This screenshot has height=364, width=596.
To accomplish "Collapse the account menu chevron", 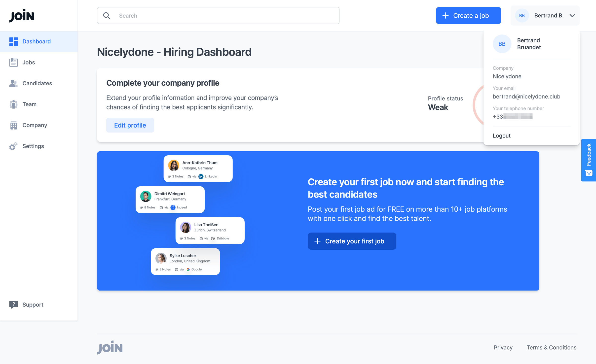I will (572, 16).
